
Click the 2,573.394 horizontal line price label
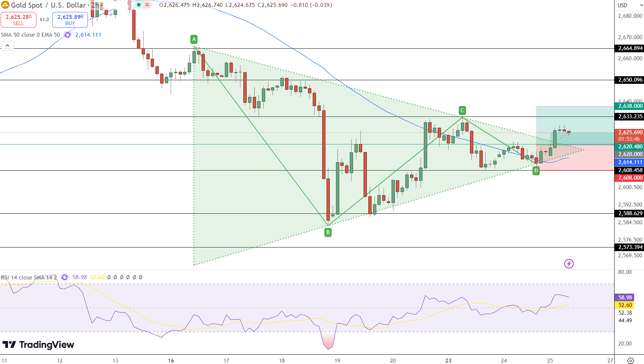[629, 247]
